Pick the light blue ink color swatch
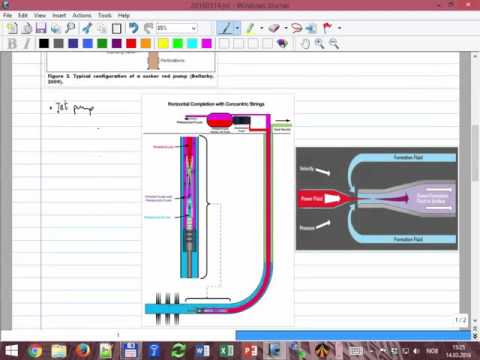Screen dimensions: 480x360 coord(88,43)
